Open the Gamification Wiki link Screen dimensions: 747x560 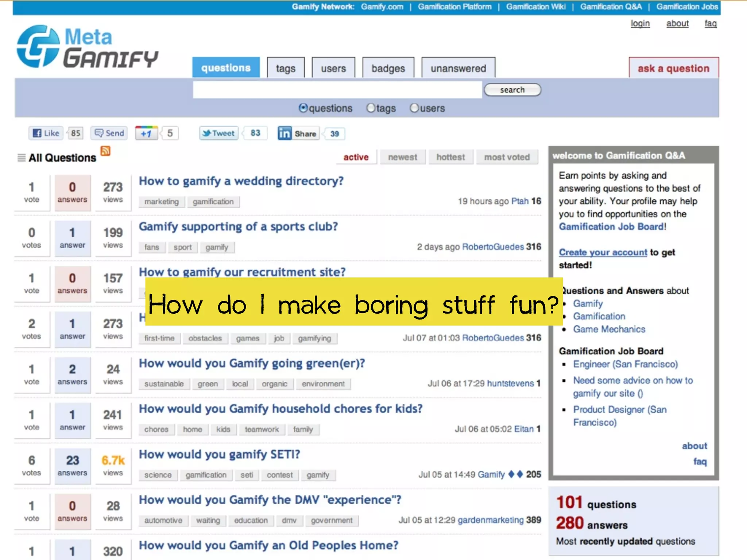click(536, 7)
